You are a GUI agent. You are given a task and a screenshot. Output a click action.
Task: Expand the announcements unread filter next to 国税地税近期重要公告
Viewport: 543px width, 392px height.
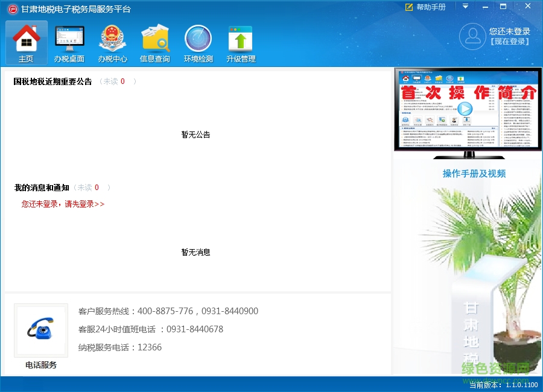point(114,81)
